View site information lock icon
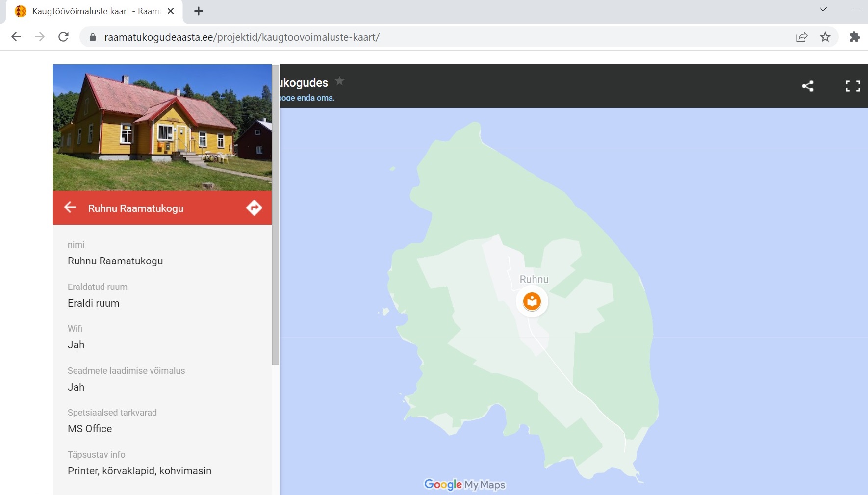This screenshot has height=495, width=868. point(92,37)
